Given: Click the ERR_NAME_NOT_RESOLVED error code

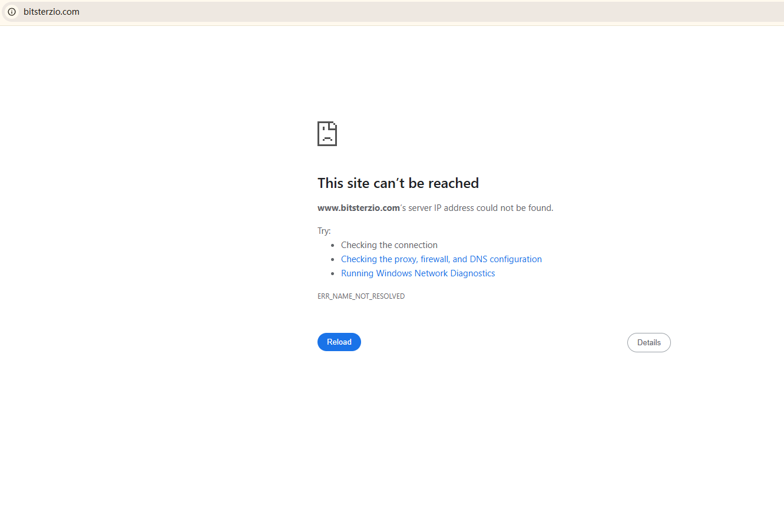Looking at the screenshot, I should (x=361, y=296).
